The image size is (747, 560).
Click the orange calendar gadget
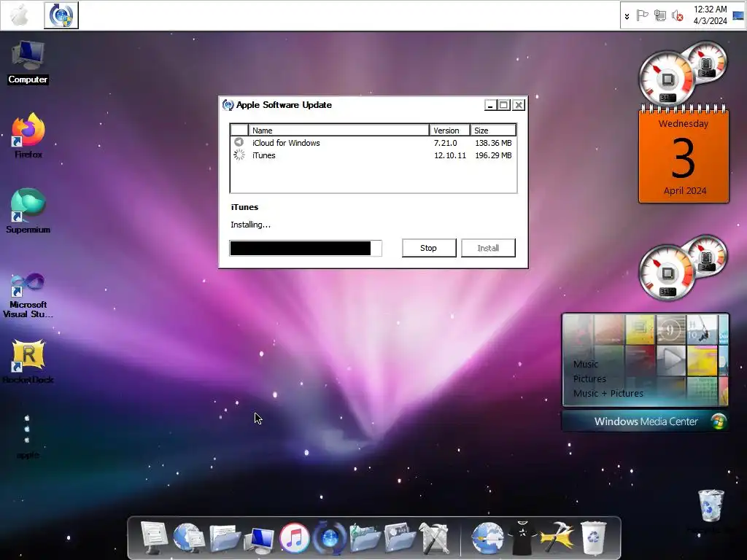[684, 155]
